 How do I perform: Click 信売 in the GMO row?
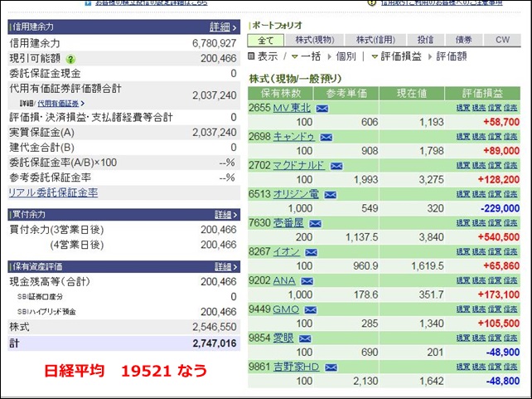tap(510, 309)
